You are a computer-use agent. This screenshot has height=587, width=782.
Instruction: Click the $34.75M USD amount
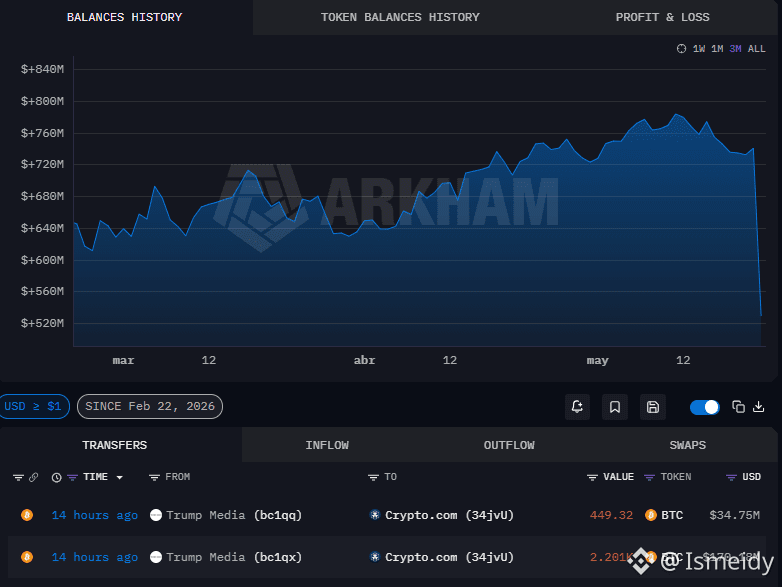point(735,515)
